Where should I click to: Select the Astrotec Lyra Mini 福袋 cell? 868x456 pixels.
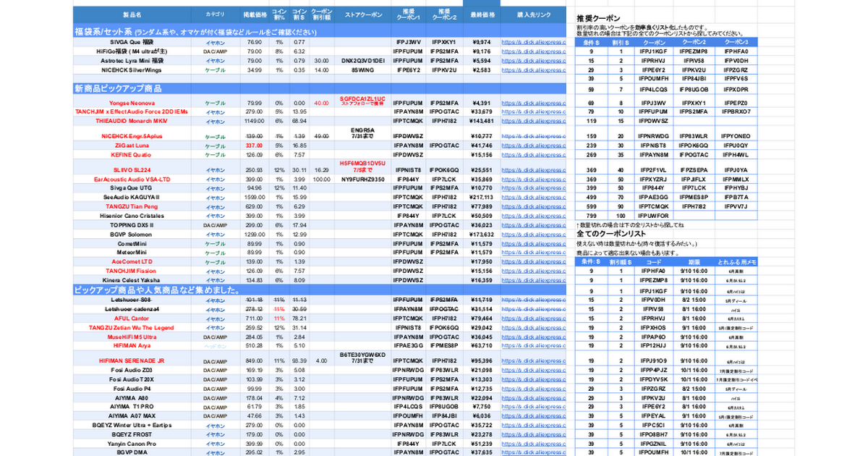132,61
